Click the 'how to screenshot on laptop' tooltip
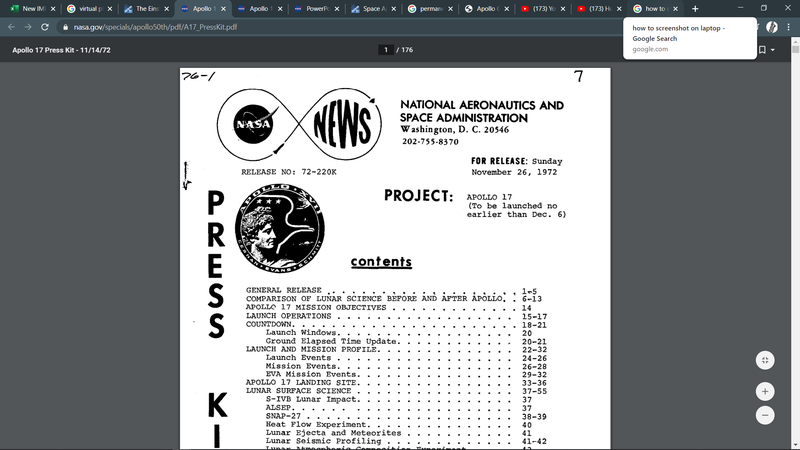The height and width of the screenshot is (450, 800). (690, 38)
